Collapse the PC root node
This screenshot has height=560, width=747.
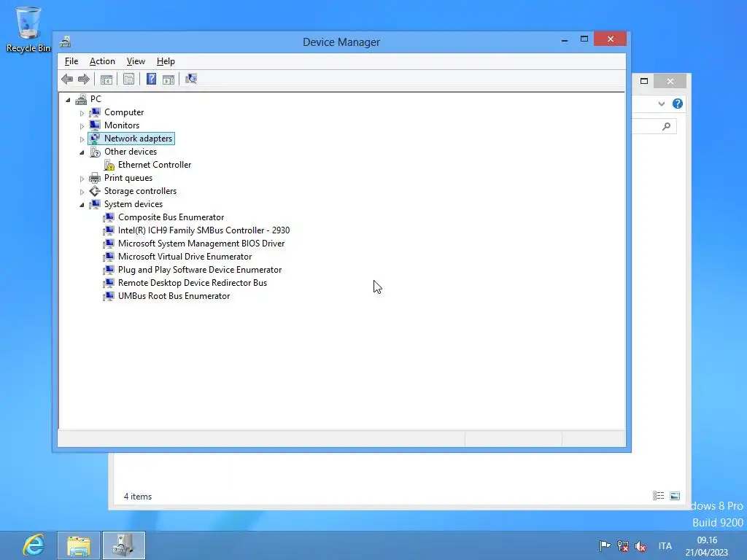68,99
